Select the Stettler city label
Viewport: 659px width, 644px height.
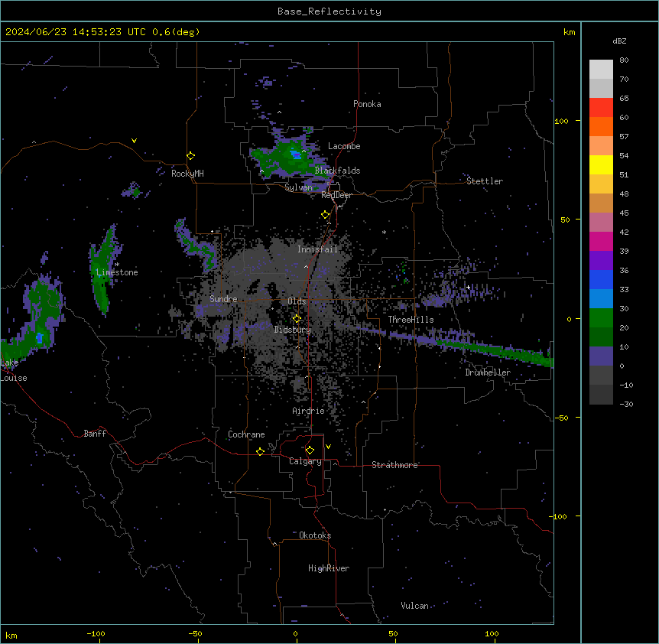pos(485,181)
